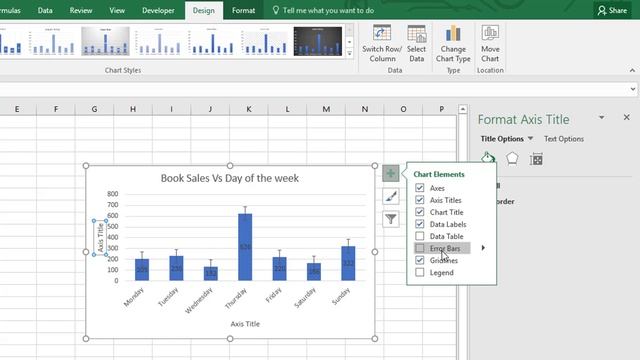Open the task pane options dropdown arrow
Viewport: 640px width, 360px height.
click(x=602, y=118)
